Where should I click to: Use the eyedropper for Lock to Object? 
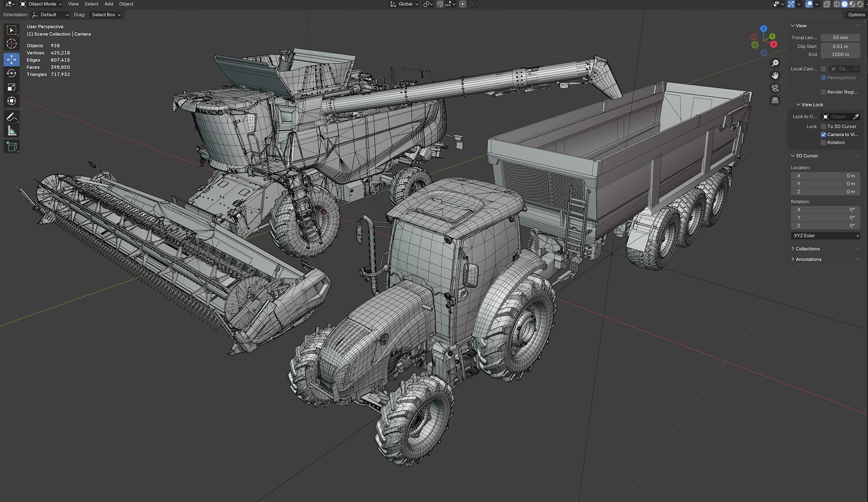[x=856, y=117]
